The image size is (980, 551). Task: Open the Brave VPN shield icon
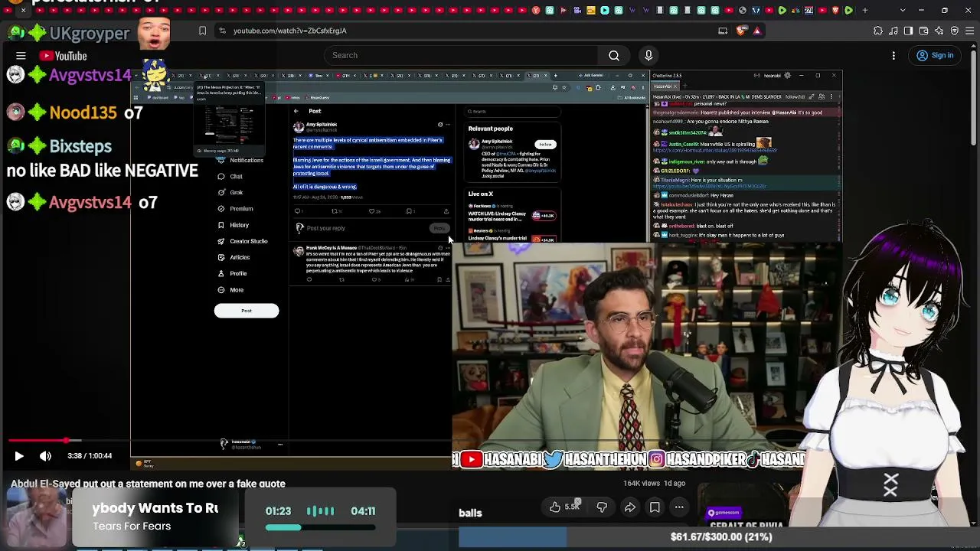coord(955,31)
